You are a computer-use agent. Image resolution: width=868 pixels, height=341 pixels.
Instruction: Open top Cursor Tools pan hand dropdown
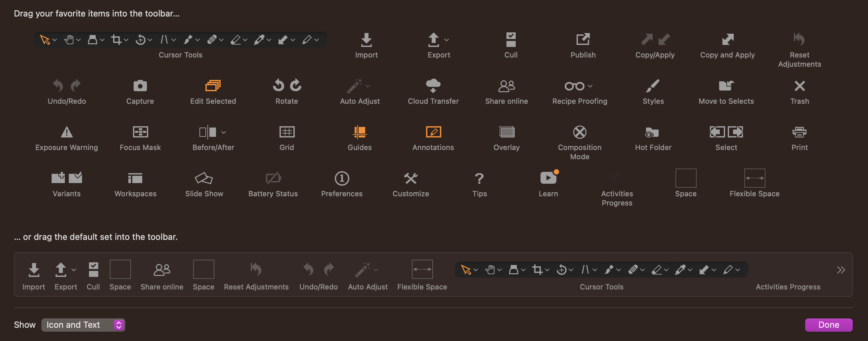coord(78,40)
